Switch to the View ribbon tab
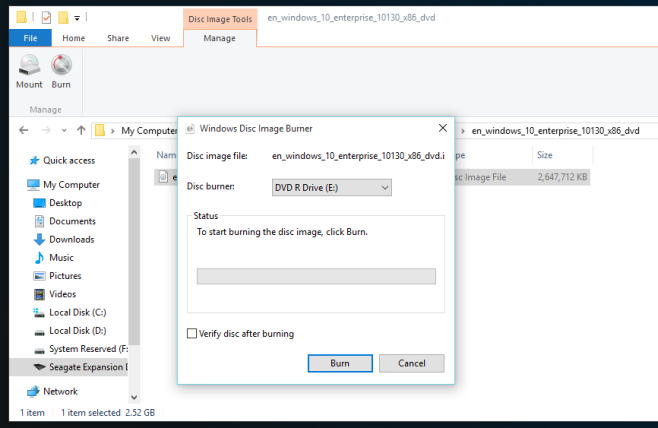The image size is (658, 428). coord(160,38)
